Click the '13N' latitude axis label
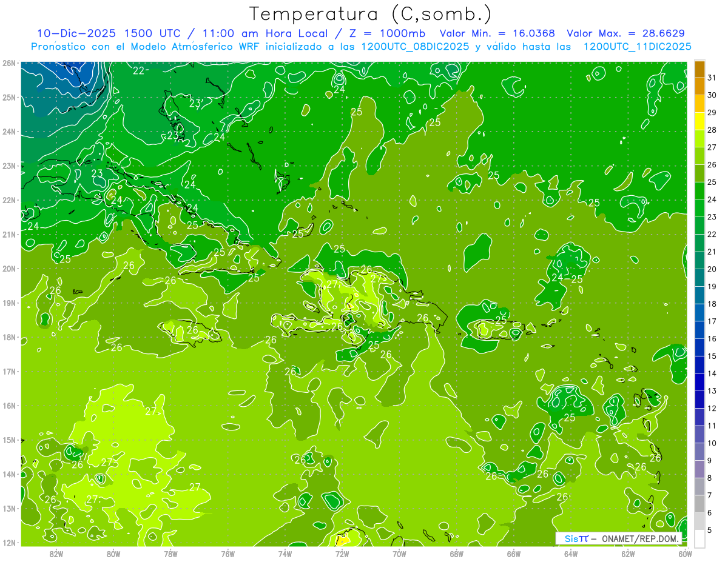This screenshot has height=562, width=728. pyautogui.click(x=9, y=508)
